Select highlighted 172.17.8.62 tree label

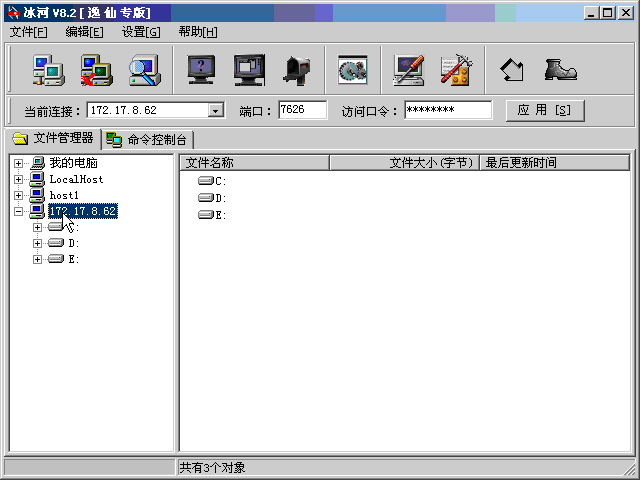83,211
